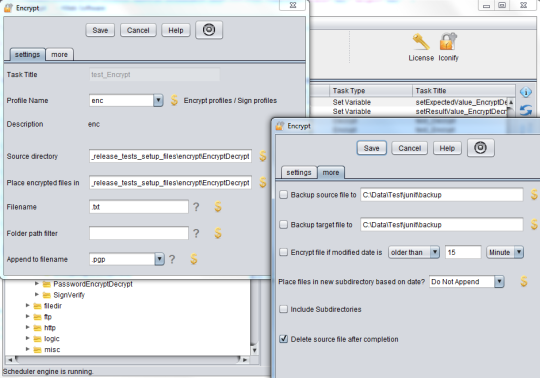Screen dimensions: 540x378
Task: Select the setResultValue_EncryptDecr table row
Action: (408, 112)
